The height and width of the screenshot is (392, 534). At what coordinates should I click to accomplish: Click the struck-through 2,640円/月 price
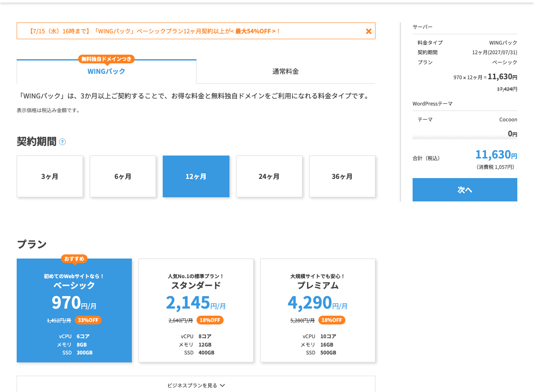click(181, 320)
